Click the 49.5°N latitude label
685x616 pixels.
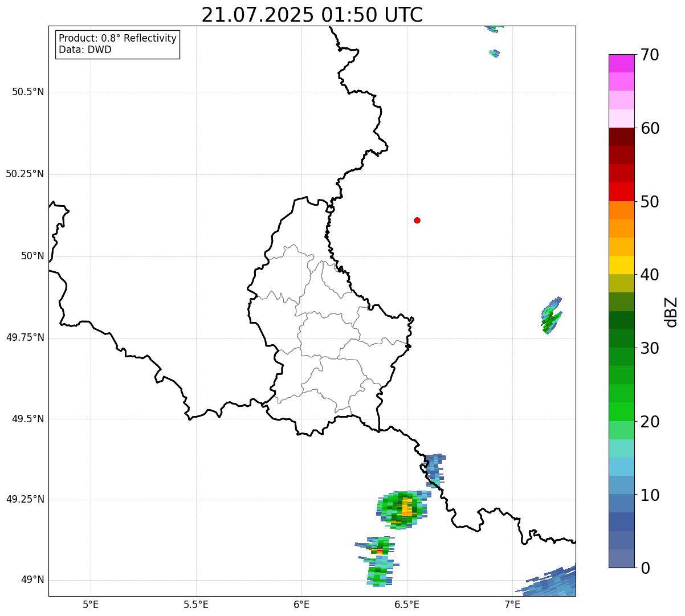pos(28,419)
